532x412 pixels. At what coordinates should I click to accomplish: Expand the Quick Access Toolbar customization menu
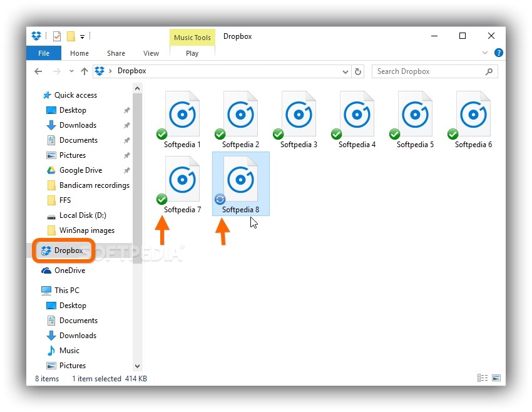(x=82, y=36)
